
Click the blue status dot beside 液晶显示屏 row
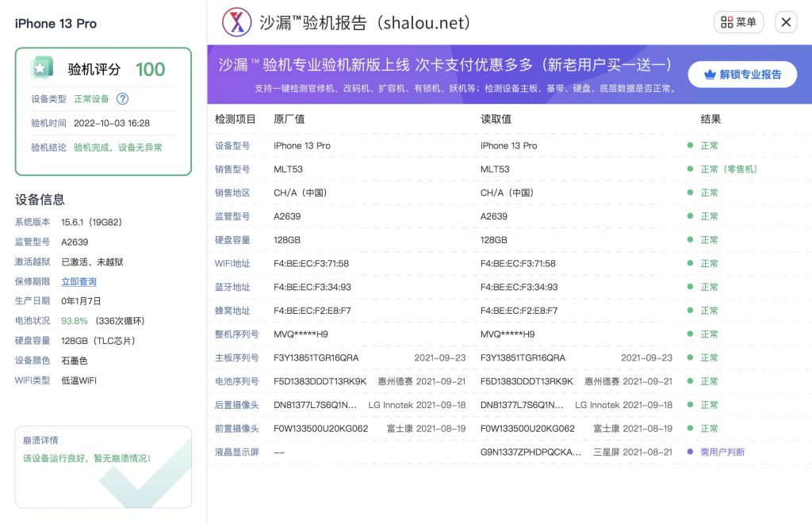[689, 452]
